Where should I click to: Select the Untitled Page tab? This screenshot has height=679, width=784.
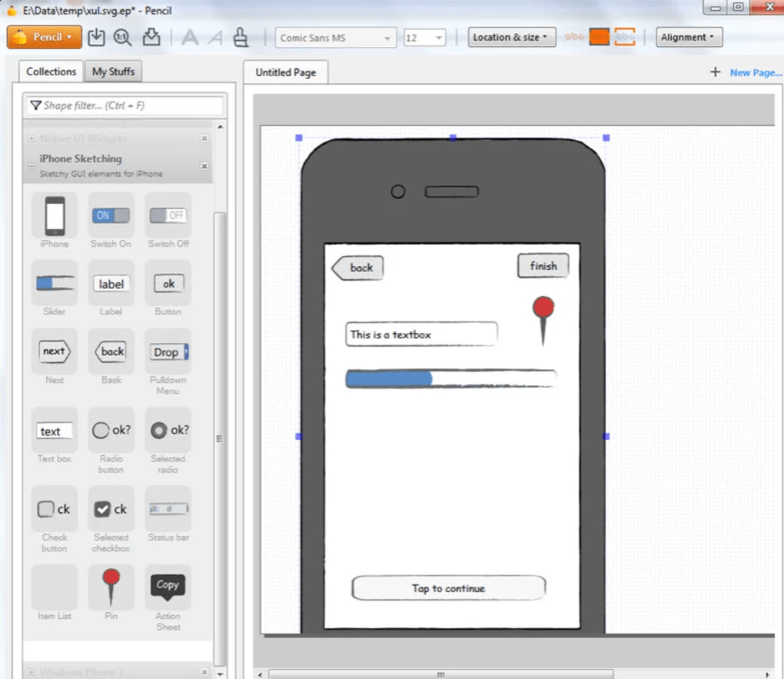point(285,72)
